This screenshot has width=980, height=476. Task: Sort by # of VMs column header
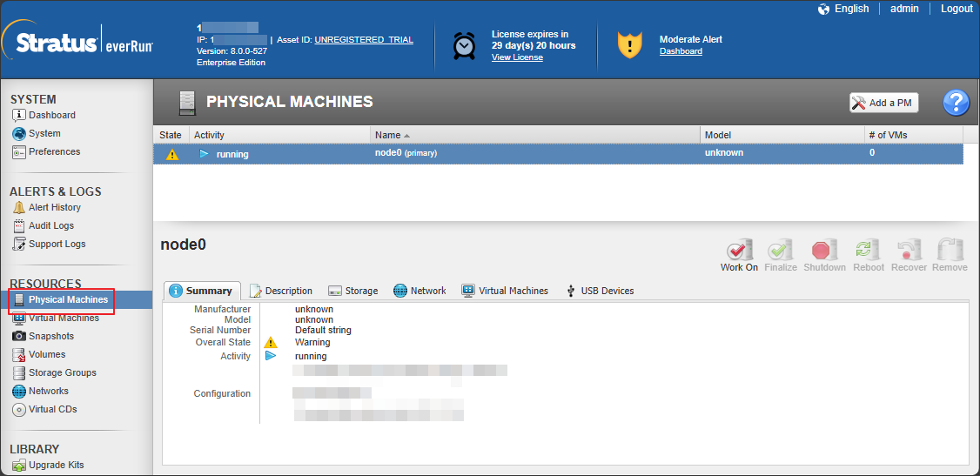pos(914,135)
